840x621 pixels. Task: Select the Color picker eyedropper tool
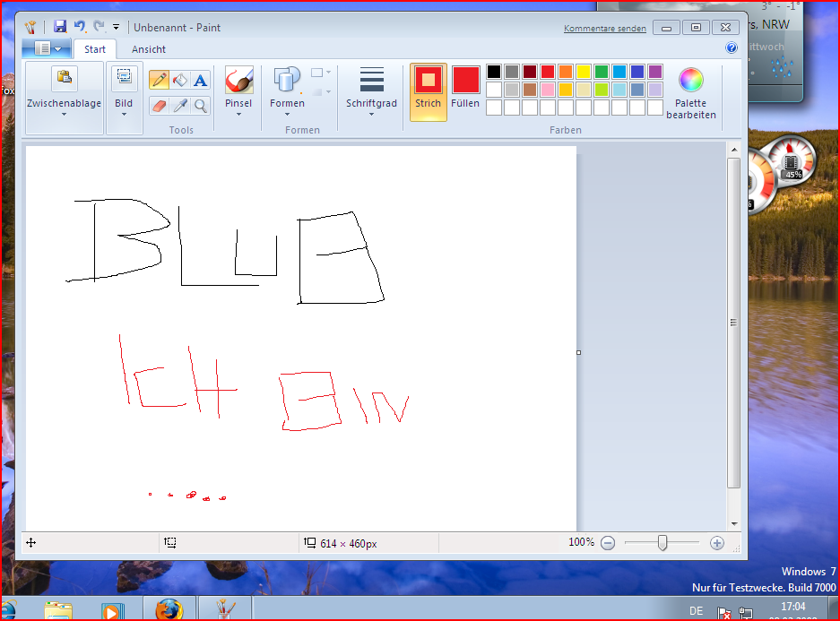coord(180,106)
